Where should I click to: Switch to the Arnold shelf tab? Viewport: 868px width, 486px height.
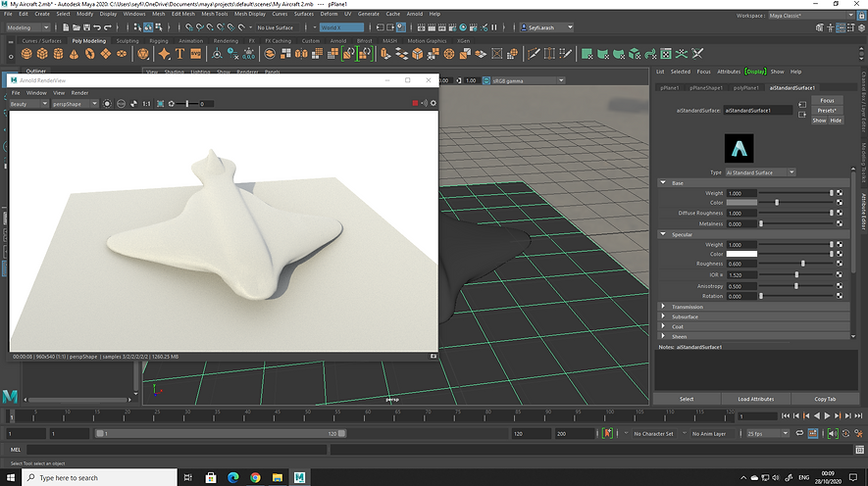337,41
